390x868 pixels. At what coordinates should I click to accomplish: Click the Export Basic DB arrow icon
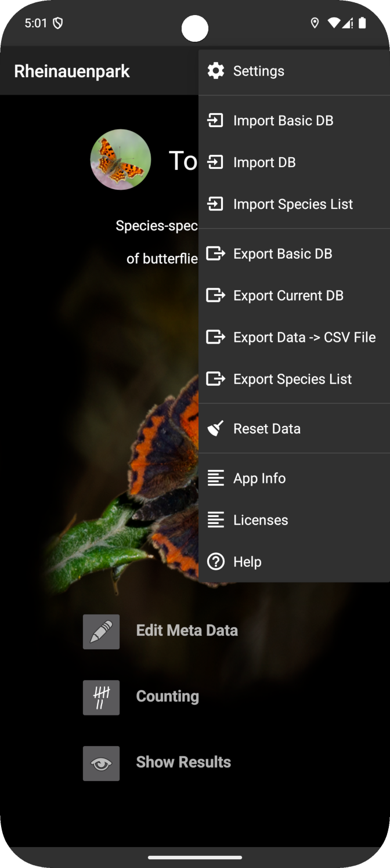215,254
